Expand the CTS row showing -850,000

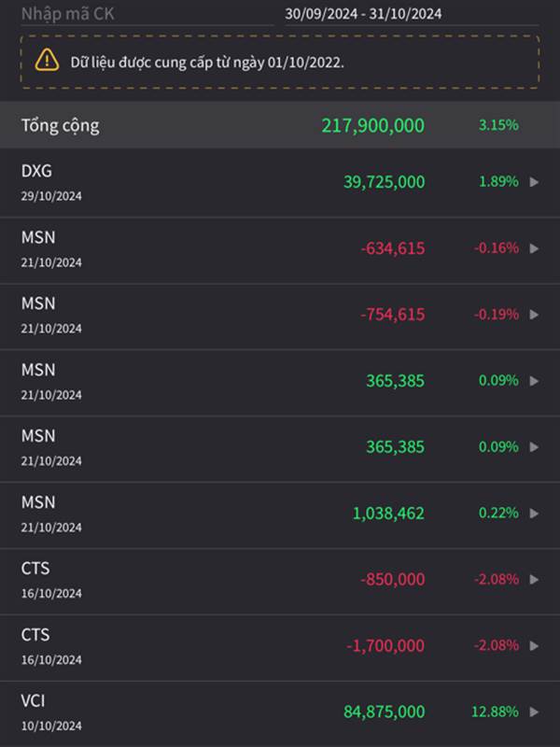pyautogui.click(x=534, y=580)
